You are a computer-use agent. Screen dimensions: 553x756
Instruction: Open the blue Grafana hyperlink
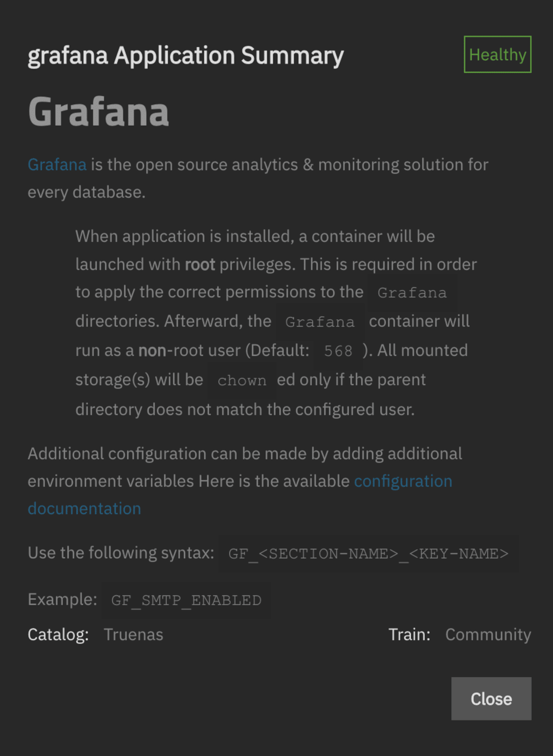point(57,164)
